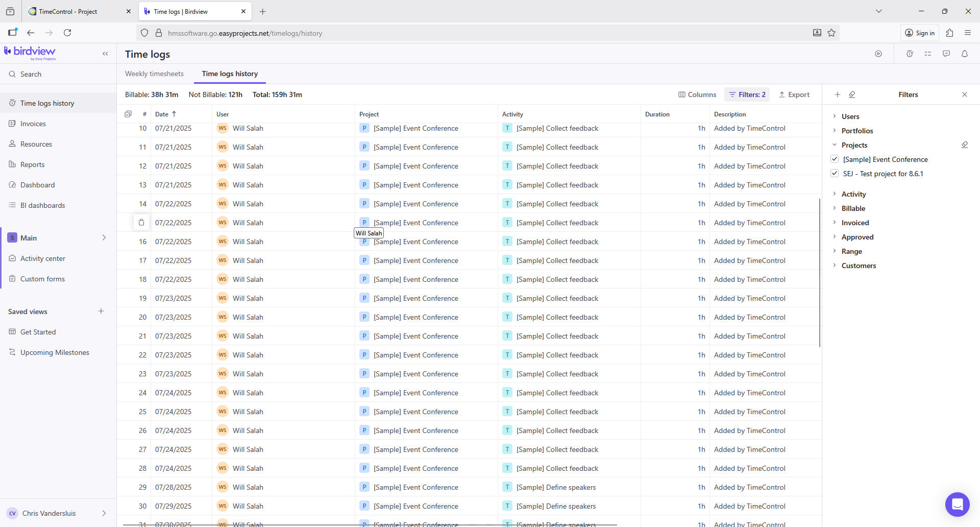Expand the Users filter section
This screenshot has height=527, width=980.
pyautogui.click(x=850, y=116)
